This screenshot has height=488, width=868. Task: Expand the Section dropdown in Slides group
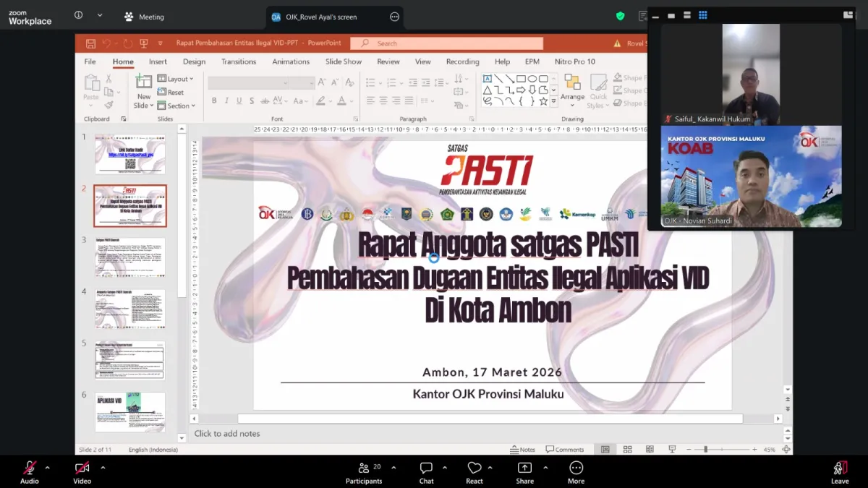point(176,106)
